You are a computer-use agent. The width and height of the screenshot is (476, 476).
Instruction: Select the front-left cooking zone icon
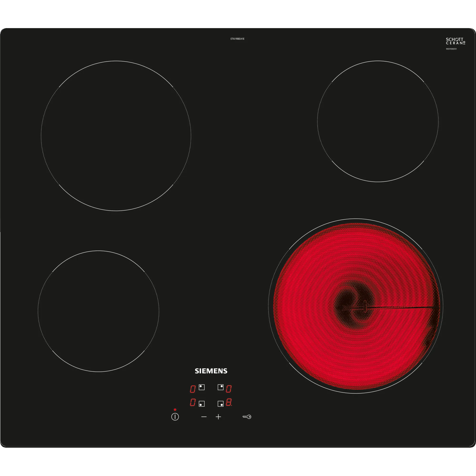202,404
